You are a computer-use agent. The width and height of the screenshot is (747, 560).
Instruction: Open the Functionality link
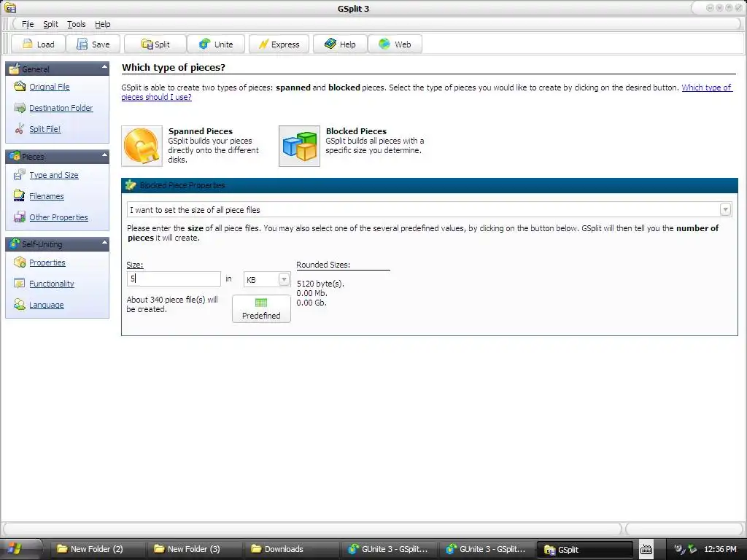coord(52,284)
